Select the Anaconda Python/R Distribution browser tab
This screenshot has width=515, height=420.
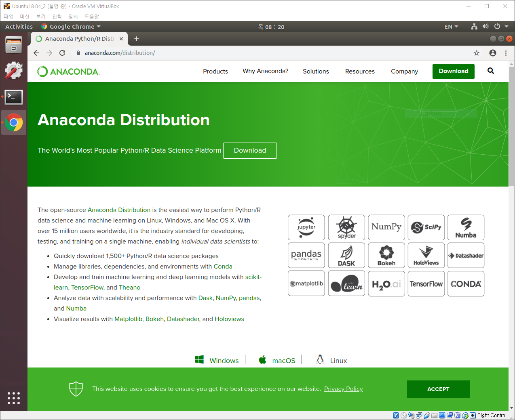click(80, 39)
